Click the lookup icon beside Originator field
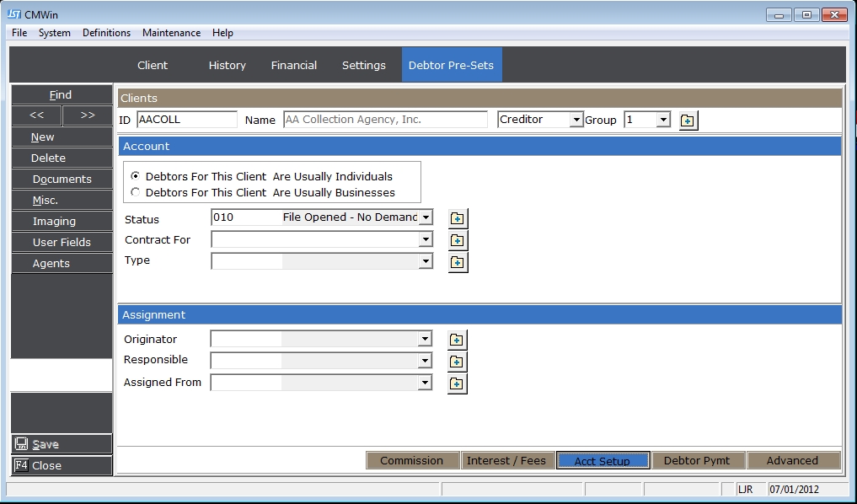Image resolution: width=857 pixels, height=504 pixels. (457, 340)
